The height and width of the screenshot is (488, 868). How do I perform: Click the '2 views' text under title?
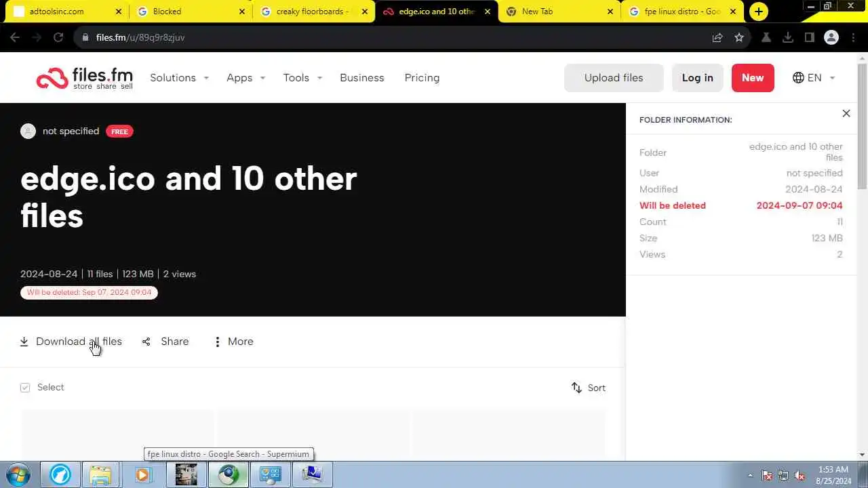(x=180, y=274)
